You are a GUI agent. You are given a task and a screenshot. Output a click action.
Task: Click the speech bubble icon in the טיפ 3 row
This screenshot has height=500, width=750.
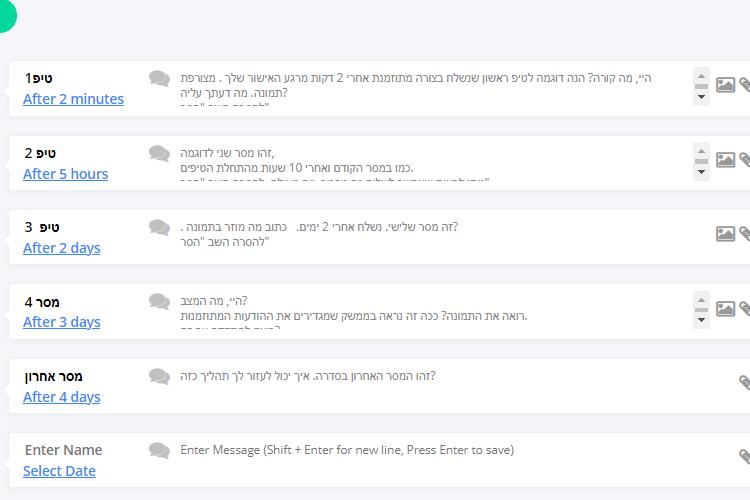(159, 227)
